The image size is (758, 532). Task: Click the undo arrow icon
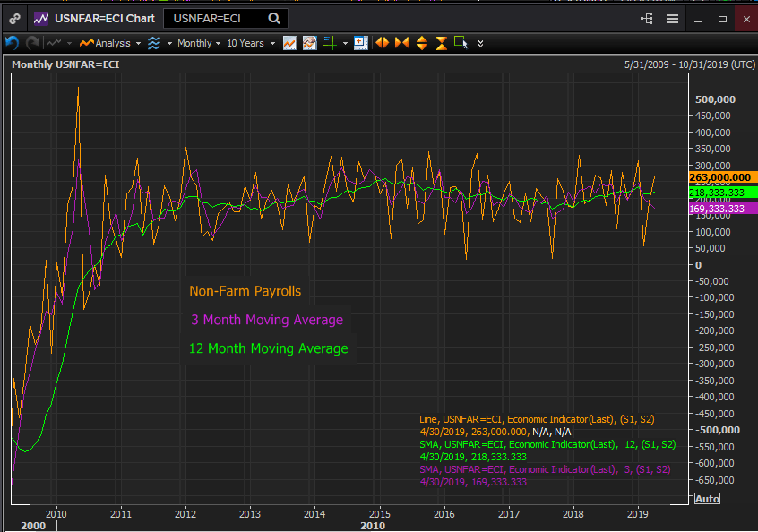(12, 43)
